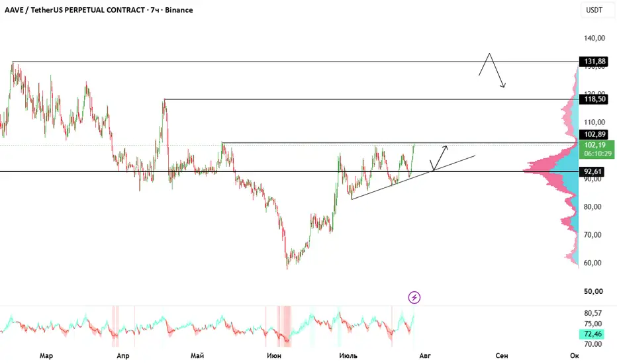Click the purple lightning bolt event icon
The height and width of the screenshot is (364, 617).
pos(414,298)
